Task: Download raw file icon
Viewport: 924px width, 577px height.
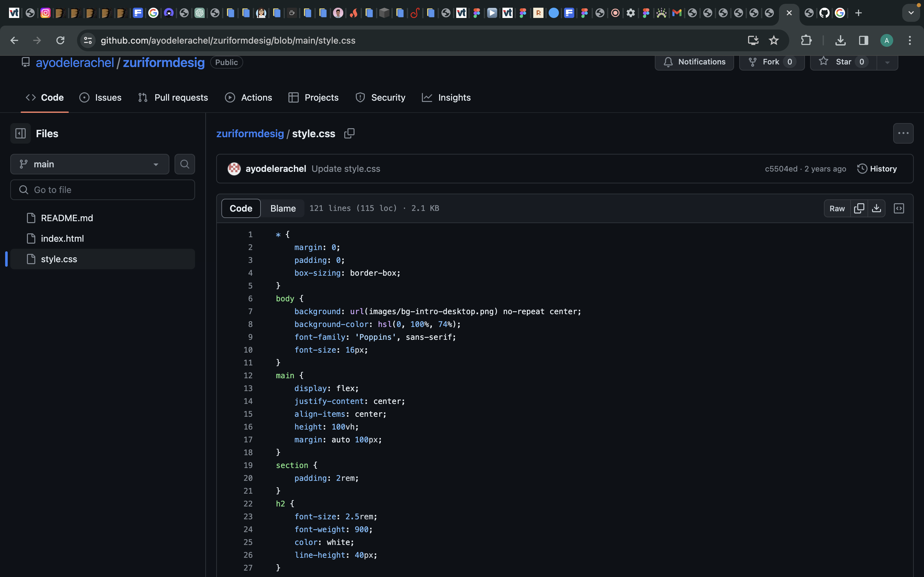Action: coord(877,208)
